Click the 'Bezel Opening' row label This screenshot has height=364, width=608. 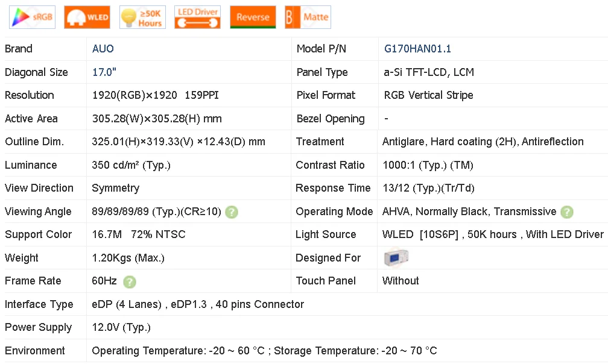331,119
